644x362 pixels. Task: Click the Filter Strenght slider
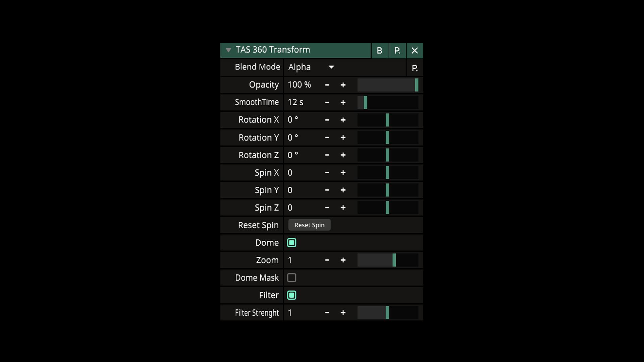tap(387, 313)
